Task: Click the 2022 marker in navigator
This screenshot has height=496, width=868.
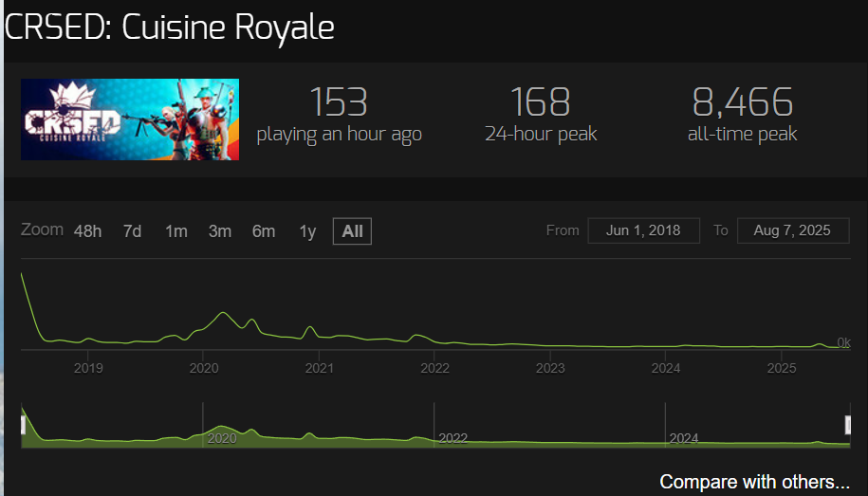Action: pos(452,439)
